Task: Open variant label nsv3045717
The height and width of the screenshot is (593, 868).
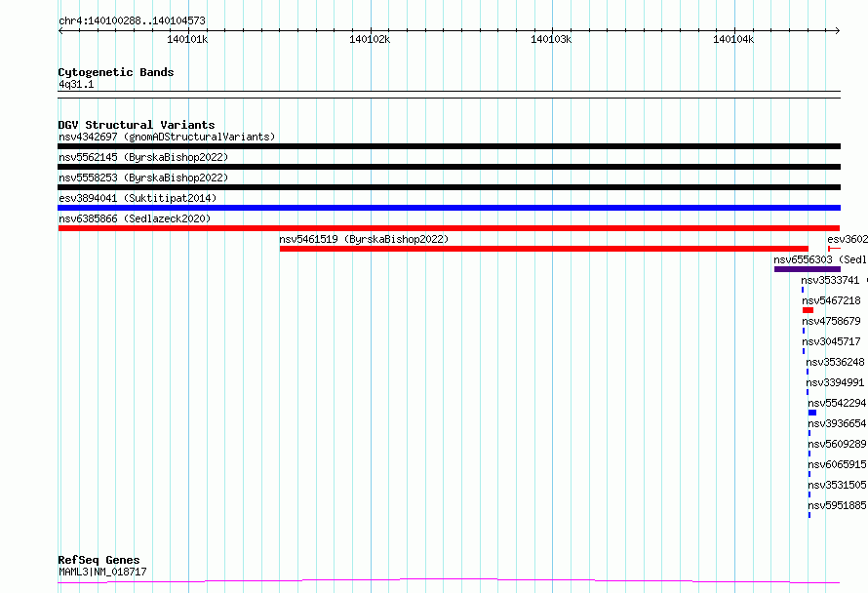Action: tap(832, 341)
